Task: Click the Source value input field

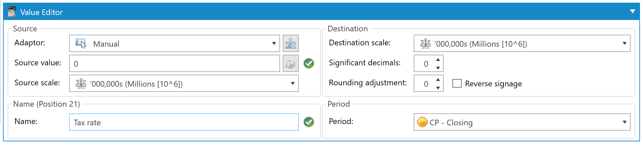Action: tap(175, 63)
